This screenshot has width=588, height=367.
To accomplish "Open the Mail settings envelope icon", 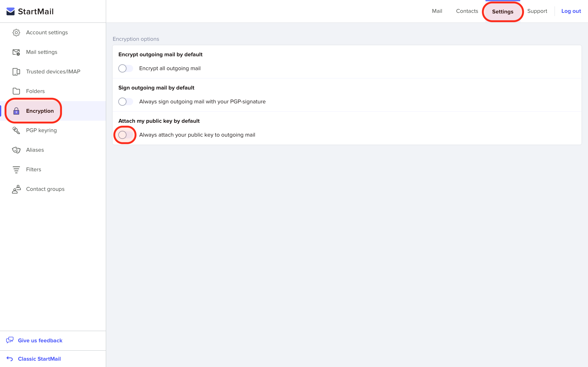I will coord(16,52).
